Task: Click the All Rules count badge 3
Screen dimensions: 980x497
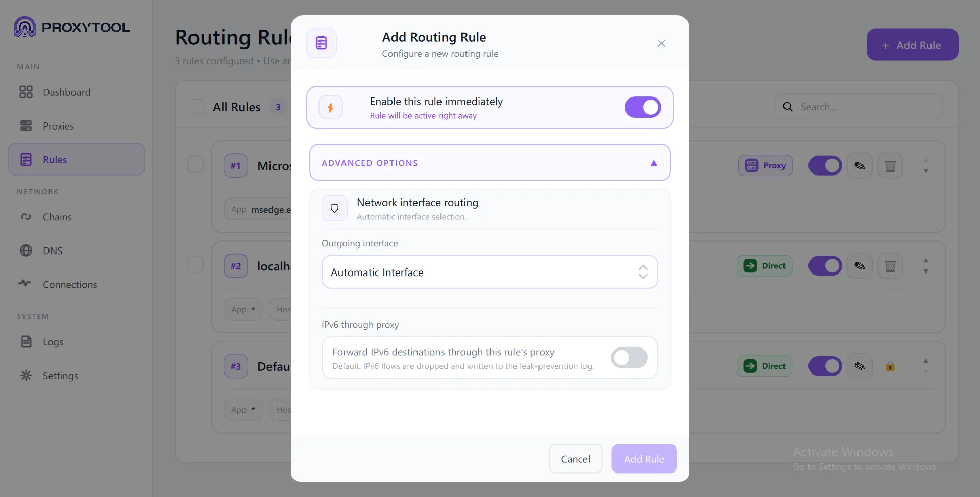Action: [278, 107]
